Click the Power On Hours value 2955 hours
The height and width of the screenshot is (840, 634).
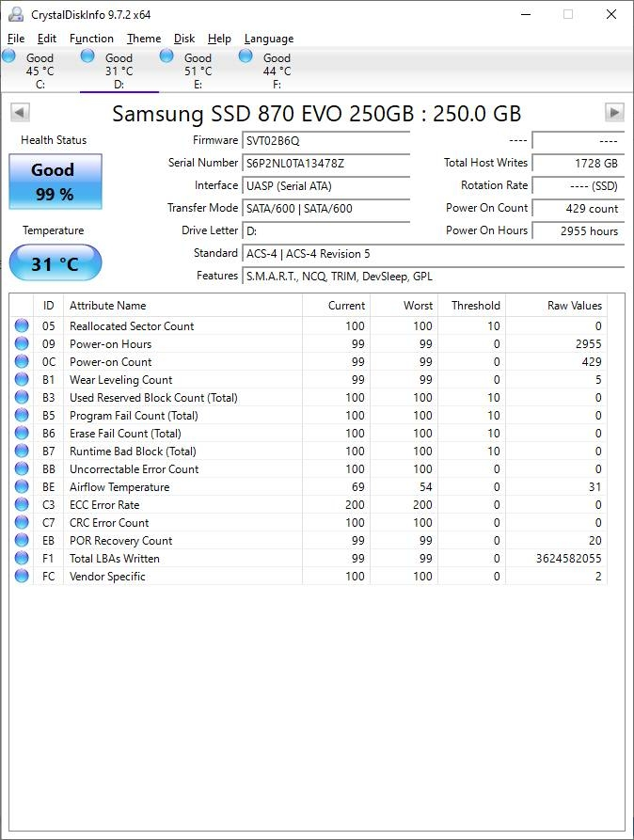tap(579, 230)
